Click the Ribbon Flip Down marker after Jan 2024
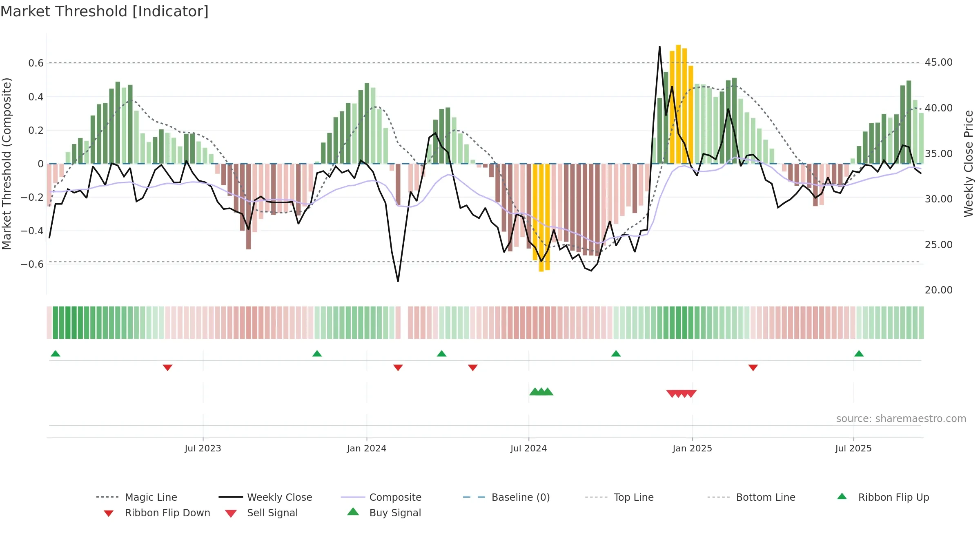The height and width of the screenshot is (551, 980). [x=398, y=368]
